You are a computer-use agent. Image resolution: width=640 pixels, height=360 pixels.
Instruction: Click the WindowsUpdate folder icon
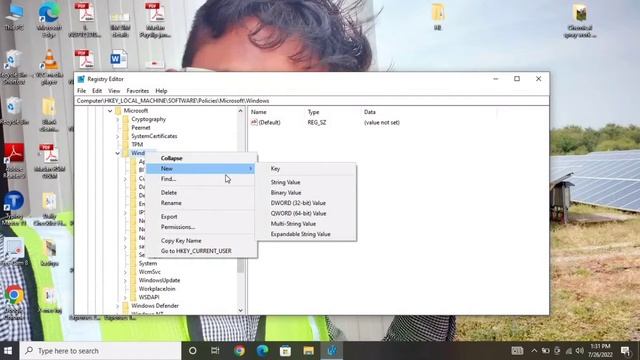[133, 280]
